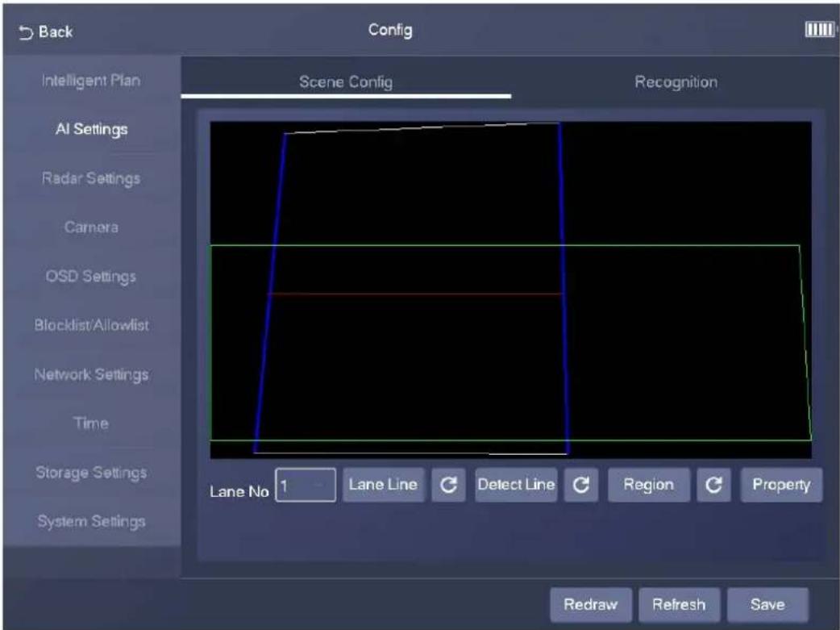The height and width of the screenshot is (630, 840).
Task: Click the Region button
Action: [x=649, y=485]
